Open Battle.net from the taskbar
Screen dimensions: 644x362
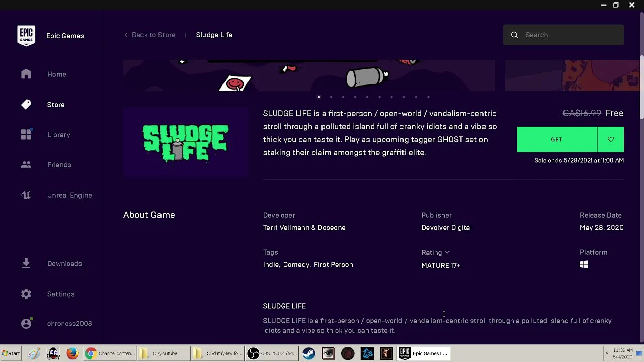[367, 353]
